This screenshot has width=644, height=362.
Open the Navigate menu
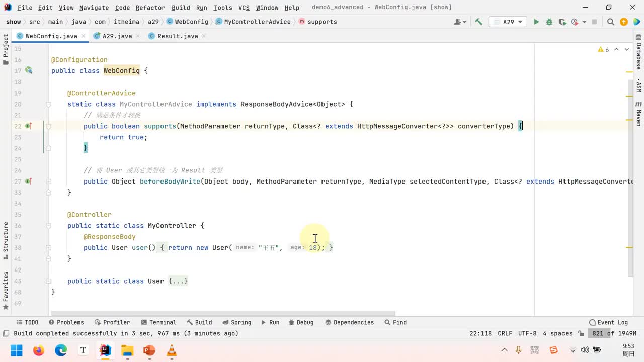pyautogui.click(x=94, y=8)
